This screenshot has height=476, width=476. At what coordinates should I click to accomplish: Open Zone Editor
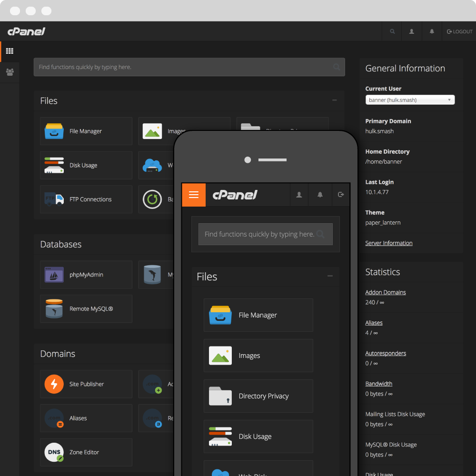click(86, 452)
